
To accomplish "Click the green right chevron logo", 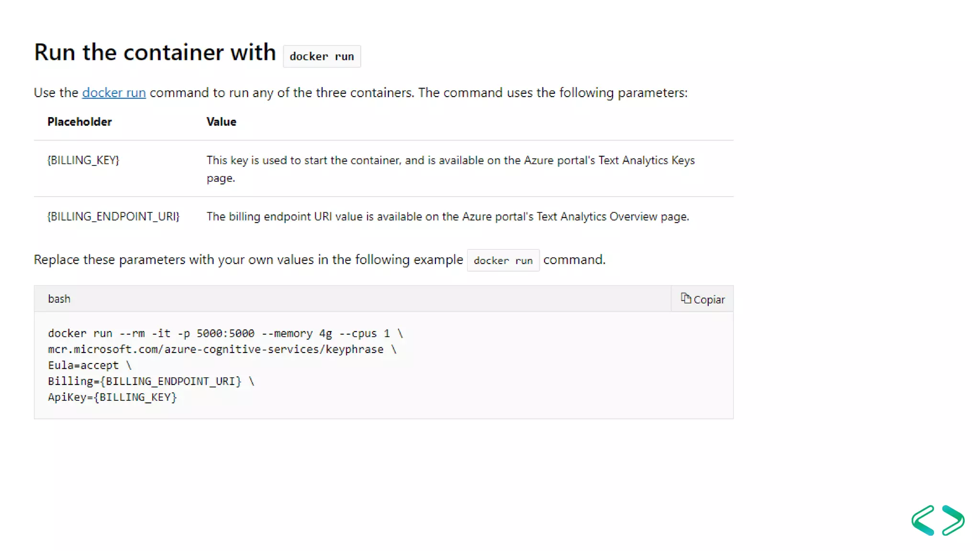I will (953, 520).
